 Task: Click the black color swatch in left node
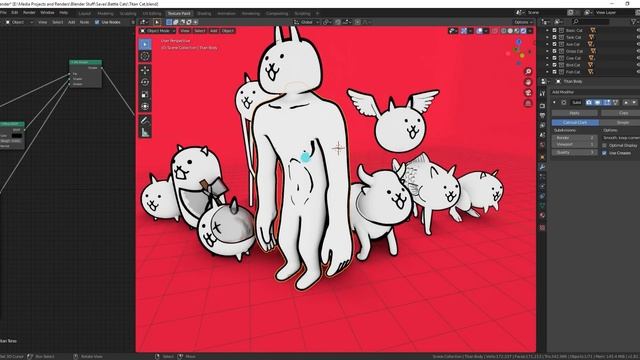pos(17,136)
